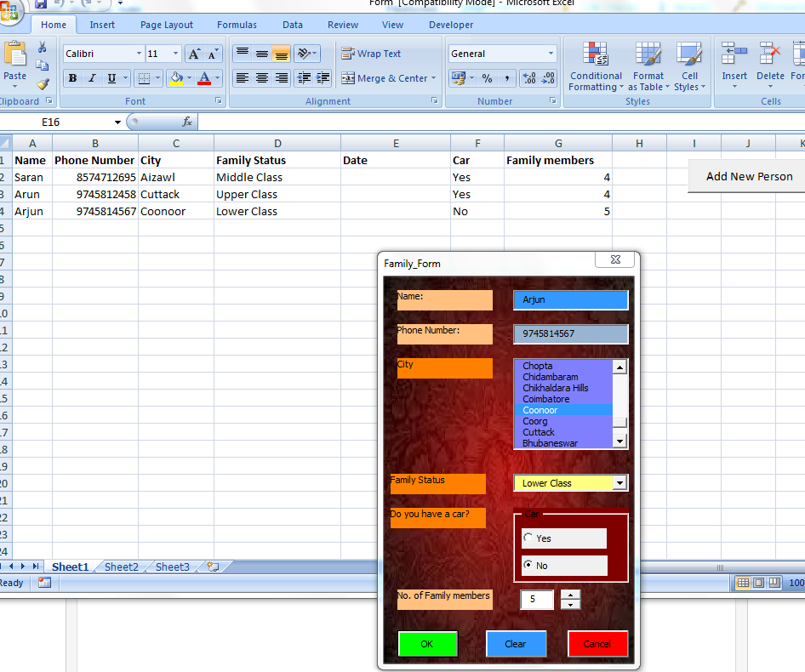The width and height of the screenshot is (805, 672).
Task: Open the red font color swatch
Action: [x=204, y=78]
